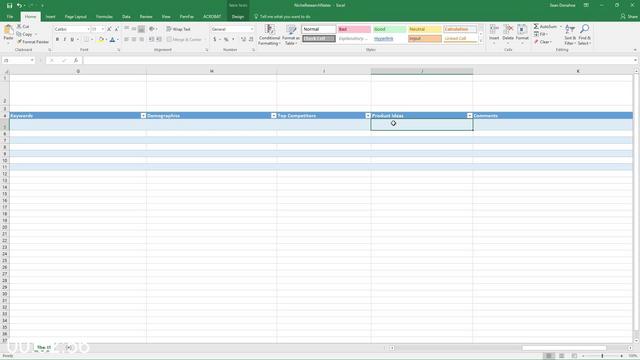Increase indent in cell
Screen dimensions: 640x360
[x=159, y=40]
